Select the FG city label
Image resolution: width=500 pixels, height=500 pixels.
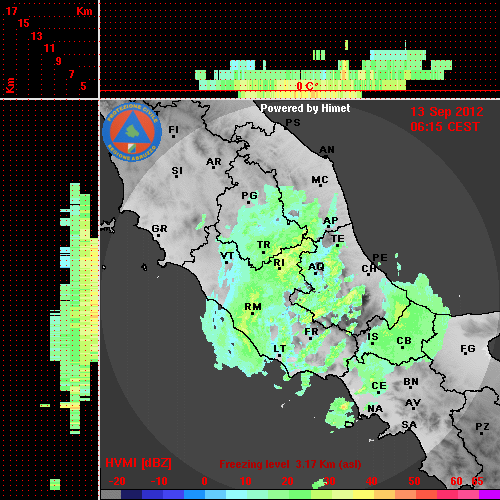click(x=468, y=349)
